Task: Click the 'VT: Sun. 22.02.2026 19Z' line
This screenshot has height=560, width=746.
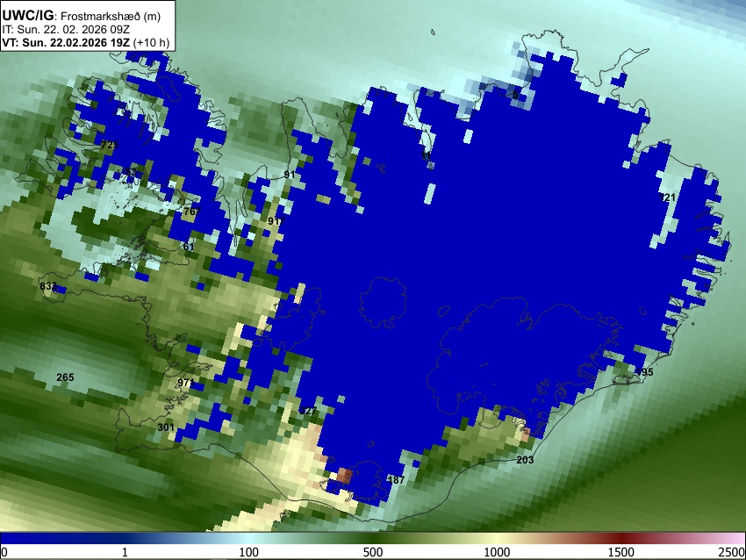Action: coord(86,42)
